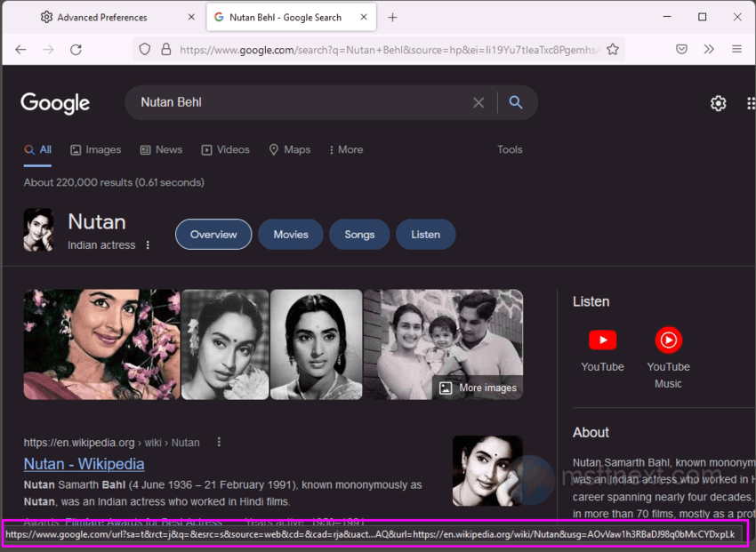756x552 pixels.
Task: Reload the current page
Action: point(76,49)
